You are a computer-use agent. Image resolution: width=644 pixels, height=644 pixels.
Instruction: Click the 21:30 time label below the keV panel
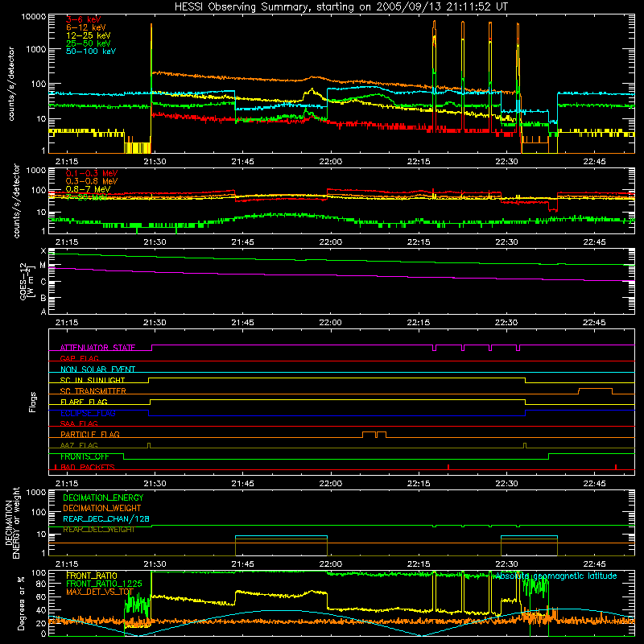[x=155, y=162]
